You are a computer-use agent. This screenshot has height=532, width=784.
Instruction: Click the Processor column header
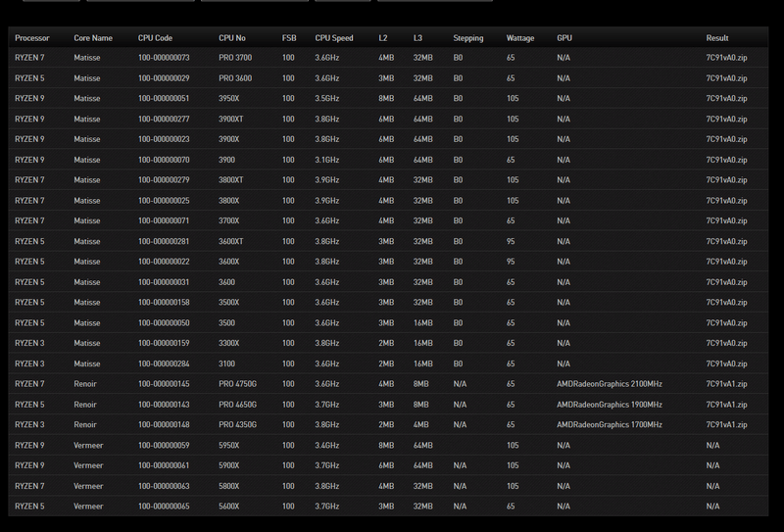point(32,38)
